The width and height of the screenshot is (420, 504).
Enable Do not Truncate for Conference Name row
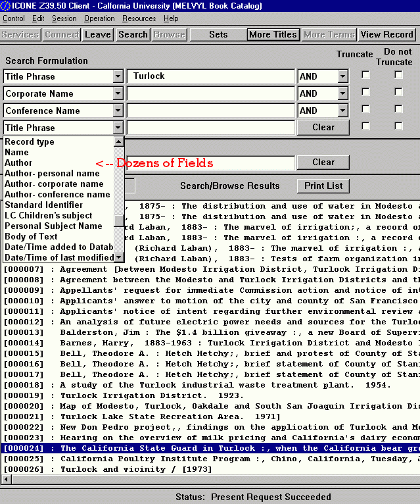398,109
